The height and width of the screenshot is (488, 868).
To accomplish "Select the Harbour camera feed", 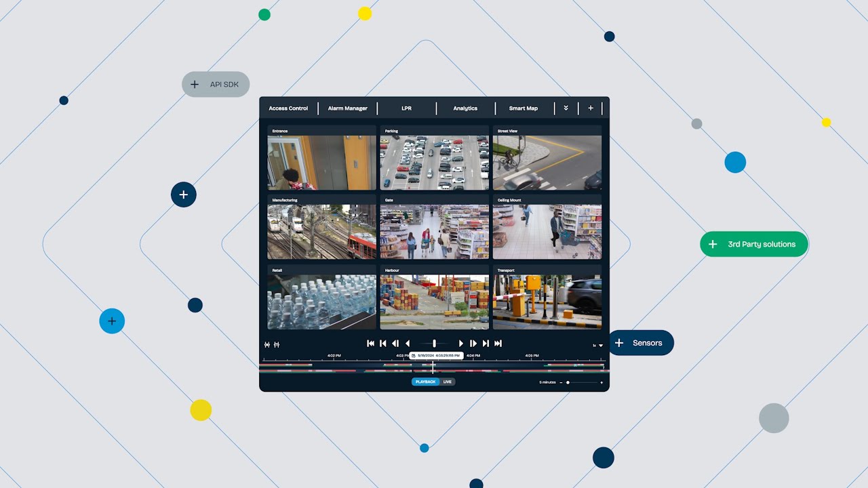I will 434,298.
